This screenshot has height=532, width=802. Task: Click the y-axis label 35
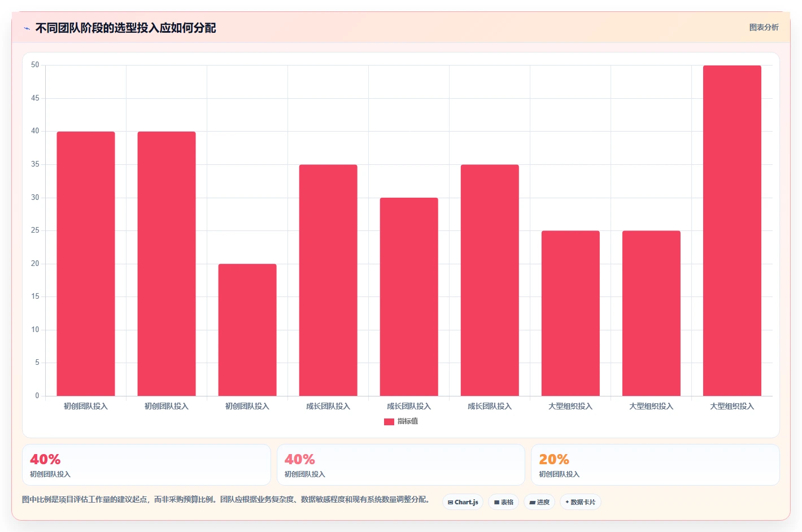[35, 164]
